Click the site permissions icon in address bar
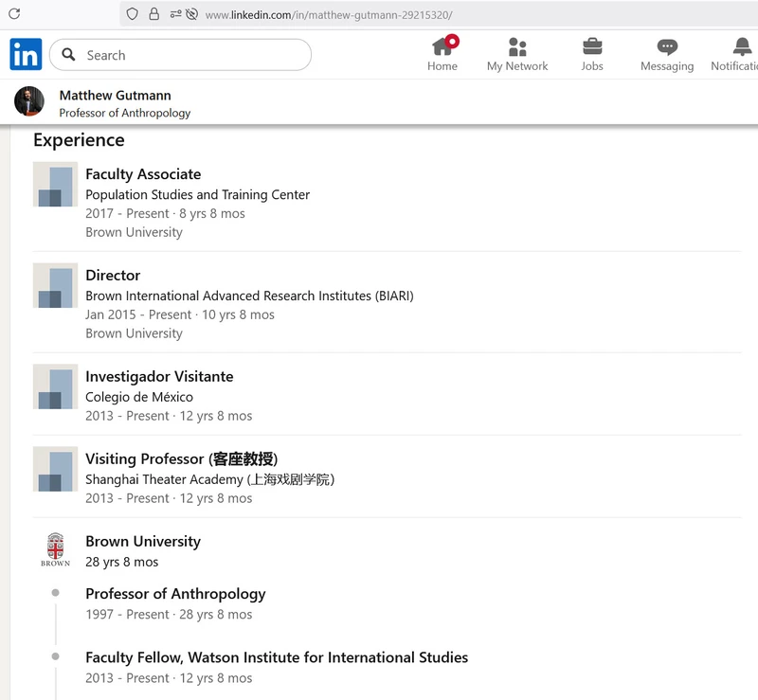 click(x=175, y=14)
